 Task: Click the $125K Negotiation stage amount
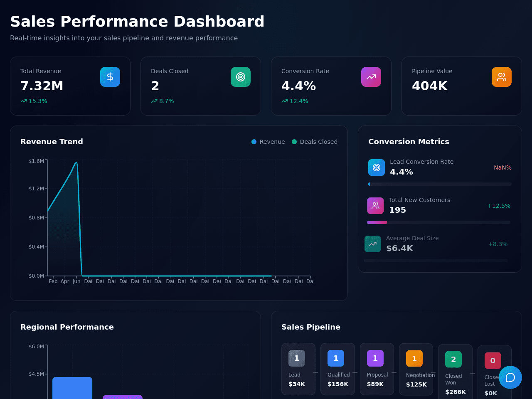point(416,384)
